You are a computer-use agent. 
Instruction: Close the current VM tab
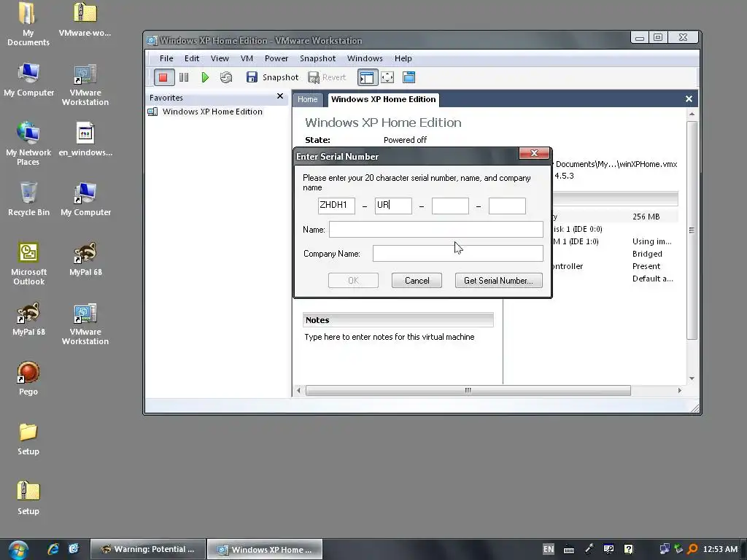(x=689, y=98)
